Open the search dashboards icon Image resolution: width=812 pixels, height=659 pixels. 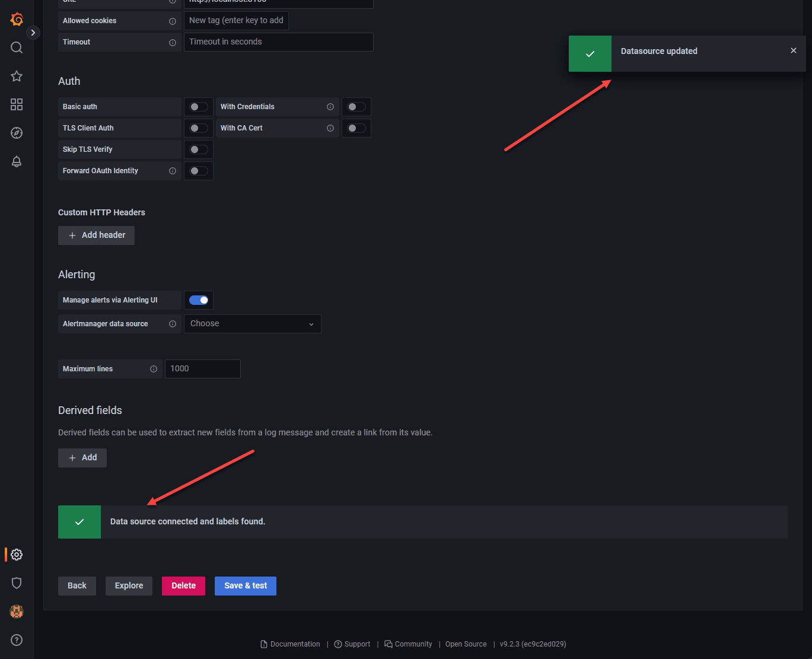point(17,47)
